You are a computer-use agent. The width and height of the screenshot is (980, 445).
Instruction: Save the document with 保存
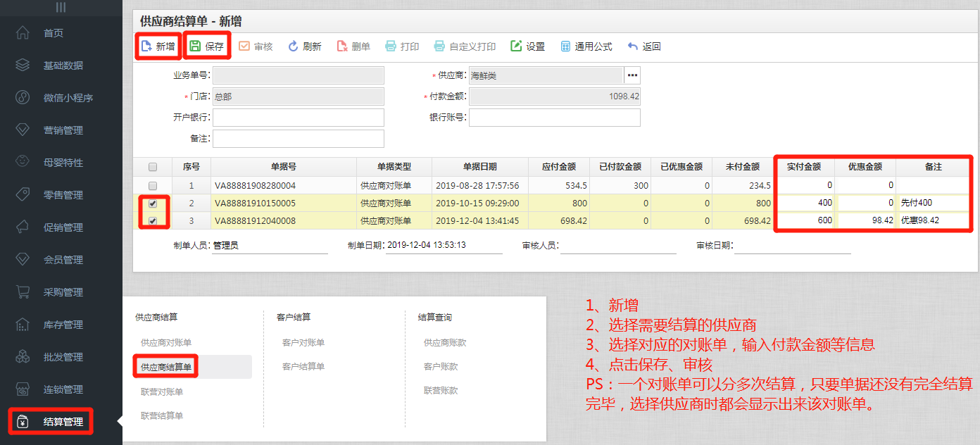pos(206,46)
